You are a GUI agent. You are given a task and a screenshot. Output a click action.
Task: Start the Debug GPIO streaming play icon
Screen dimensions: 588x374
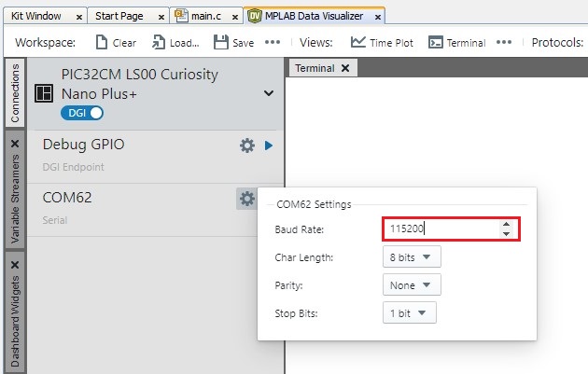coord(269,145)
